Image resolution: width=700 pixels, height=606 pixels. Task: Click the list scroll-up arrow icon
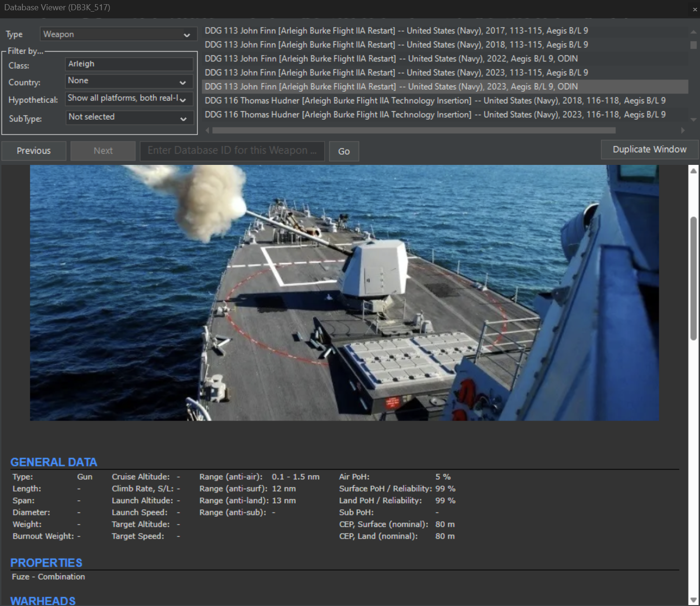coord(693,32)
